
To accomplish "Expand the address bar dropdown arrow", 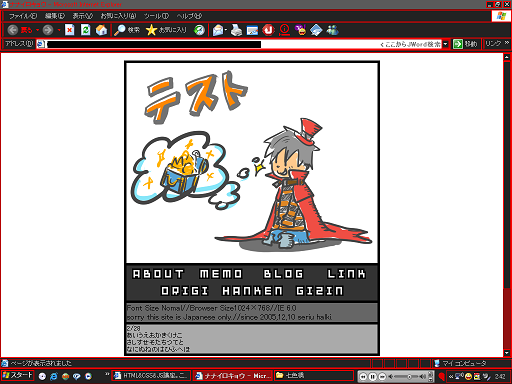I will pos(445,44).
